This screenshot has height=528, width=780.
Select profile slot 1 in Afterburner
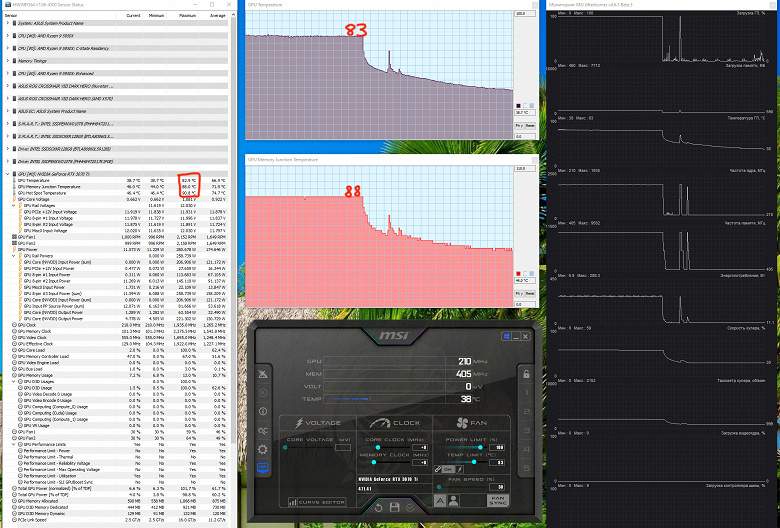click(x=526, y=393)
